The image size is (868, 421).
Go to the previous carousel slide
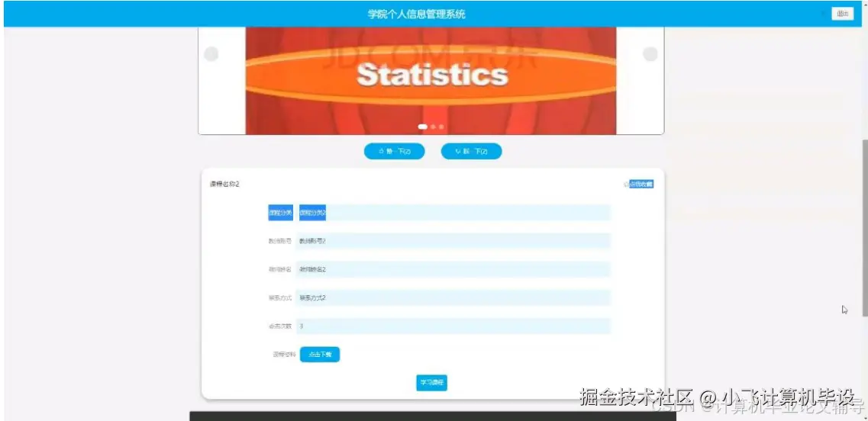[211, 54]
